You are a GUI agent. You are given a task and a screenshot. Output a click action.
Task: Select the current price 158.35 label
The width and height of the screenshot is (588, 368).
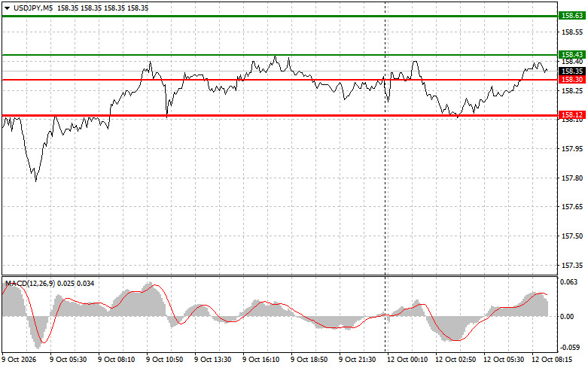[x=572, y=71]
